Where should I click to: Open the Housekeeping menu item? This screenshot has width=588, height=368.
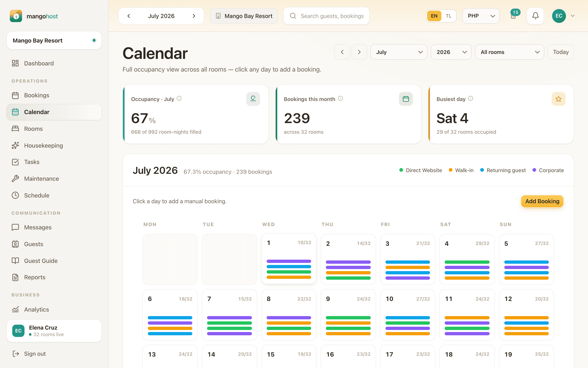pyautogui.click(x=54, y=146)
